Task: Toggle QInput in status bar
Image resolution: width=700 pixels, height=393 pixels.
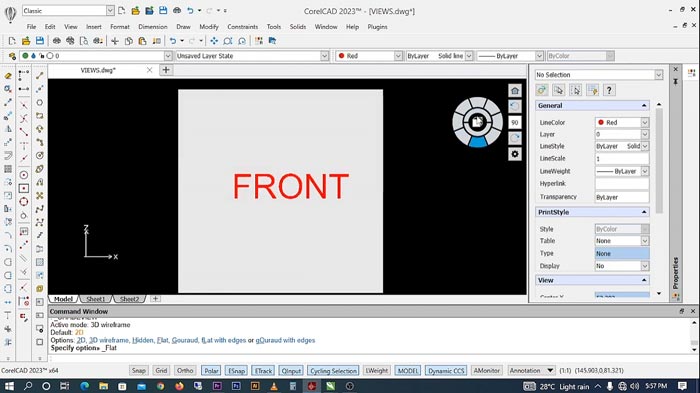Action: (291, 370)
